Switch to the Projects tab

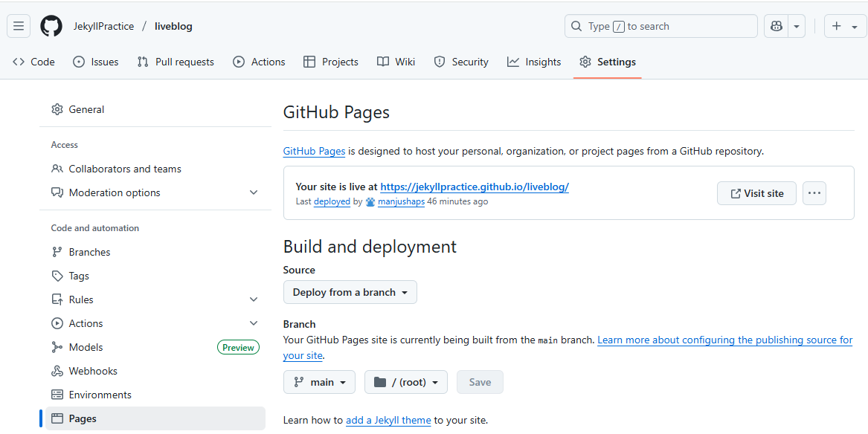331,62
